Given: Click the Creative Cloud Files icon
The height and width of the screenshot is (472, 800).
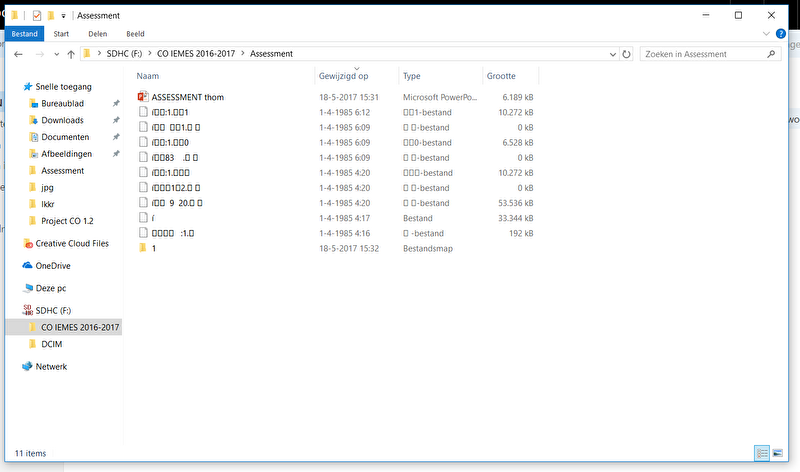Looking at the screenshot, I should pos(29,243).
